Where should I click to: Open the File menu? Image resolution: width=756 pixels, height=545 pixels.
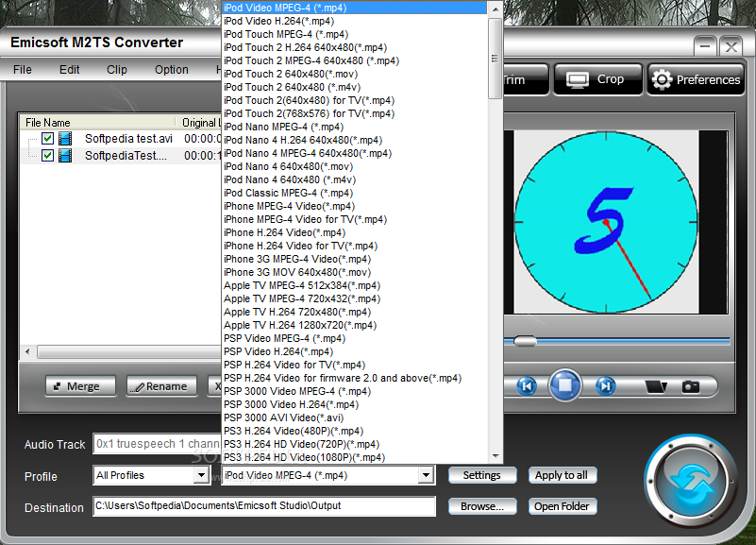22,70
